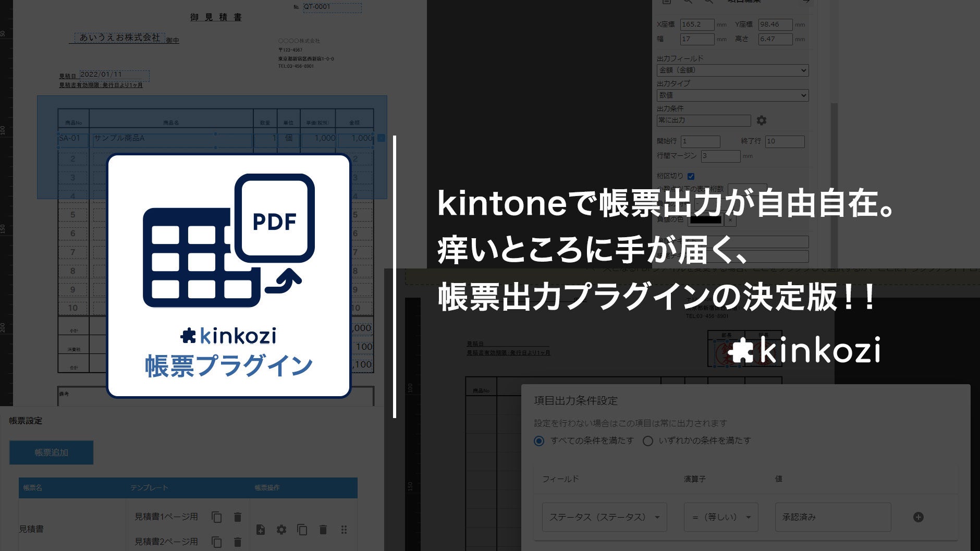The image size is (980, 551).
Task: Add a condition row with plus icon
Action: (918, 517)
